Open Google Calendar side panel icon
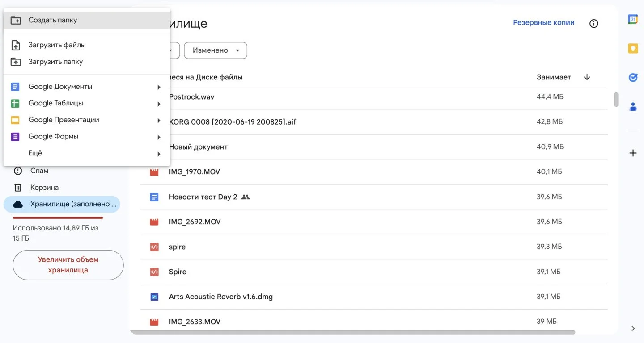Screen dimensions: 644x343 [x=633, y=20]
